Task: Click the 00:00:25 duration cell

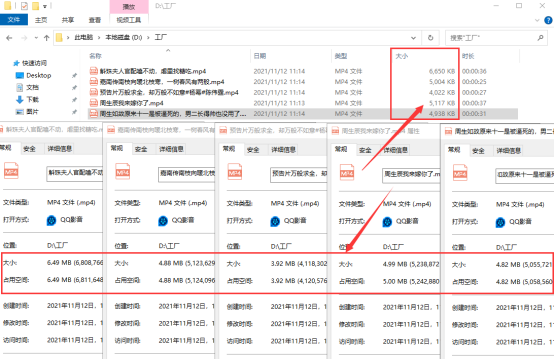Action: click(x=474, y=82)
